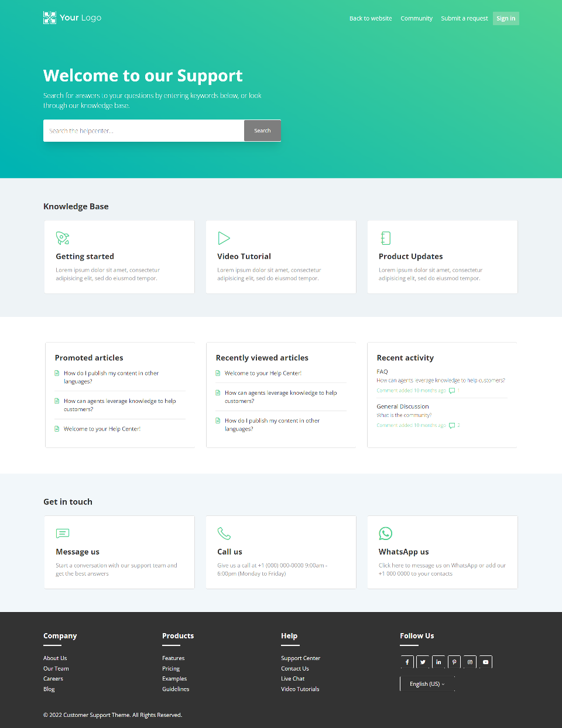The height and width of the screenshot is (728, 562).
Task: Go to Back to website link
Action: (x=371, y=19)
